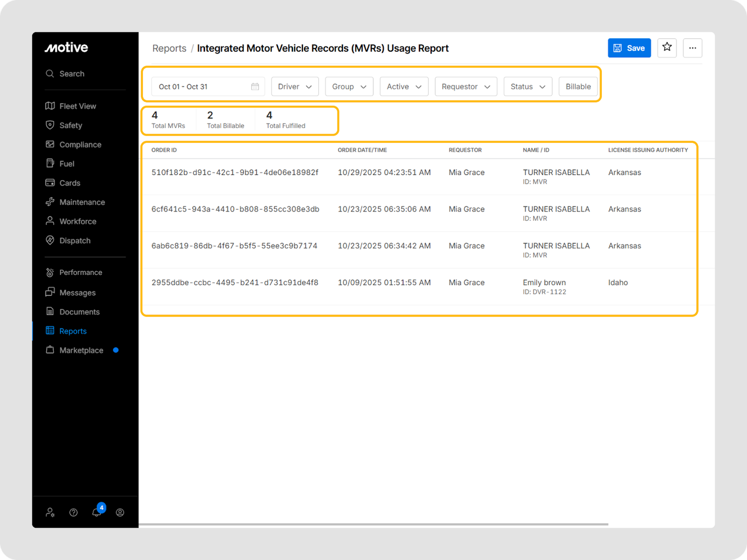Click the calendar icon in date field
Screen dimensions: 747x560
255,87
